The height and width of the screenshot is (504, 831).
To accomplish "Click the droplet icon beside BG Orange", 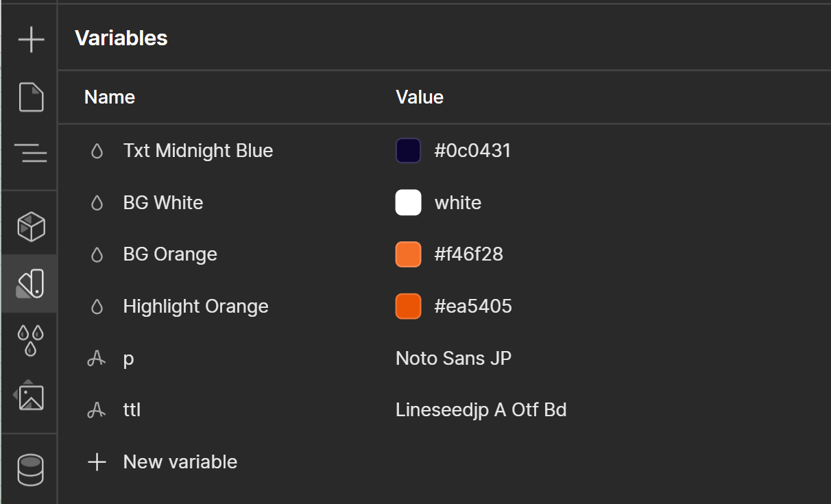I will 97,254.
